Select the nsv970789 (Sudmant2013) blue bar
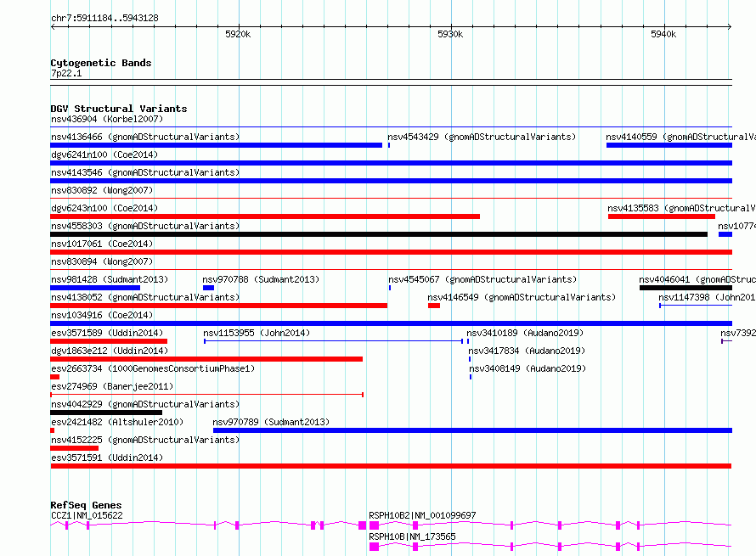 tap(472, 430)
